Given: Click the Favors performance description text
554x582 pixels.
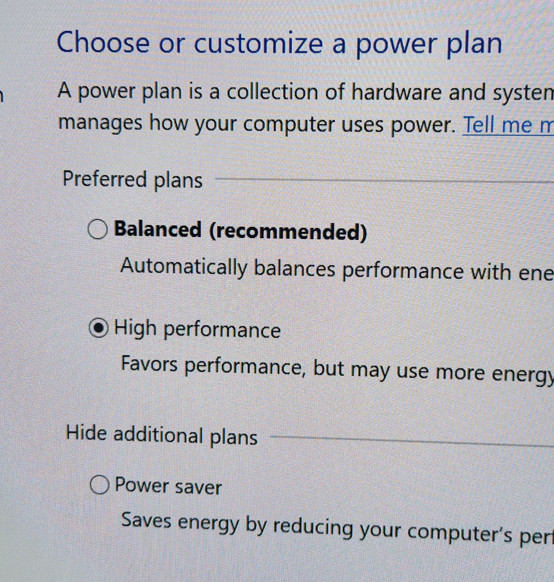Looking at the screenshot, I should click(337, 369).
